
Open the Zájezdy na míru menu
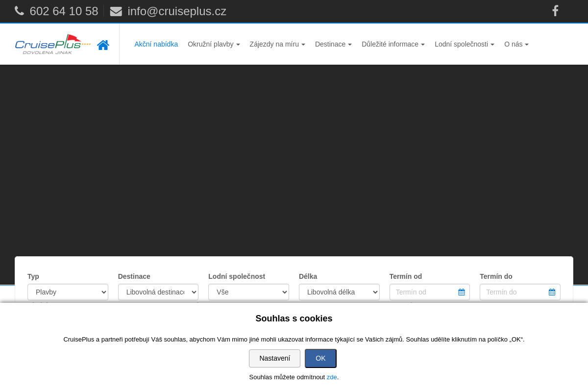point(277,44)
